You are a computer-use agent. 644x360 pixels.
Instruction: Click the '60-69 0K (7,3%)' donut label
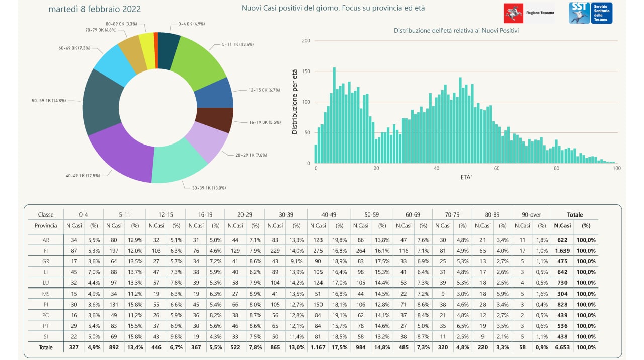[x=73, y=48]
